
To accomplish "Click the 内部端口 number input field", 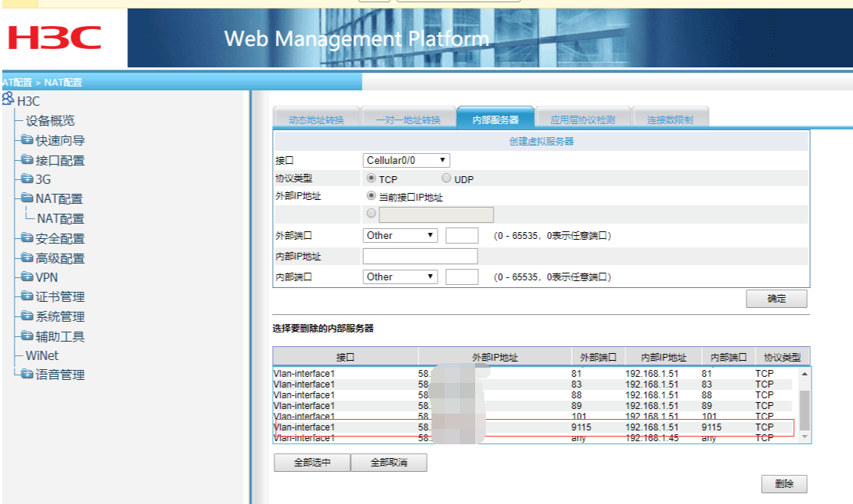I will point(462,277).
